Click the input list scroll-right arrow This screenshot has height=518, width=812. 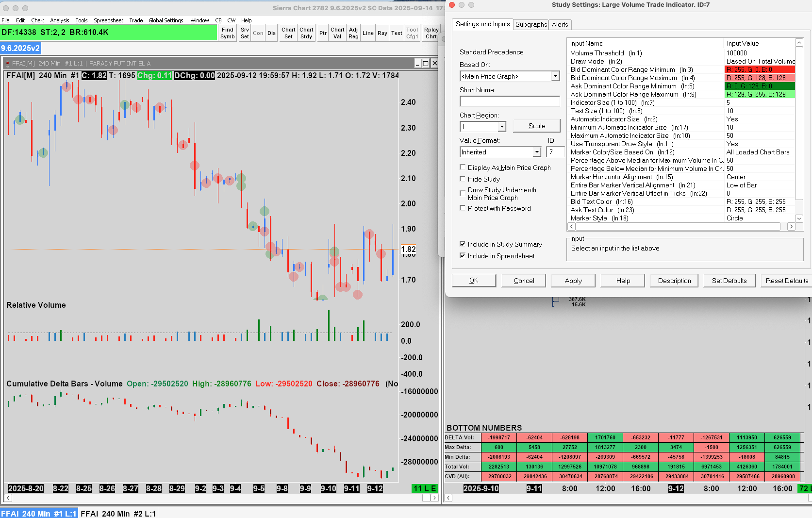[x=791, y=227]
